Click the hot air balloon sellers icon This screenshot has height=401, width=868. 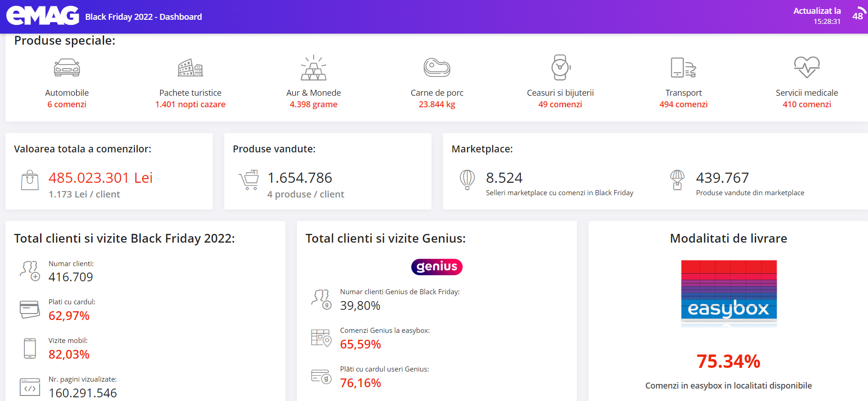point(467,180)
